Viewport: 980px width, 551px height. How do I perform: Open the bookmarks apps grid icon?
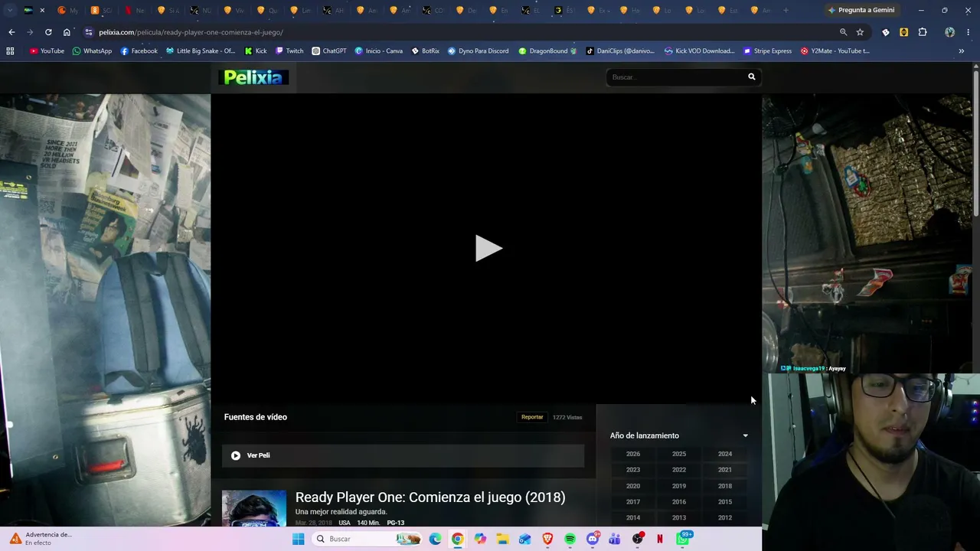pyautogui.click(x=10, y=51)
